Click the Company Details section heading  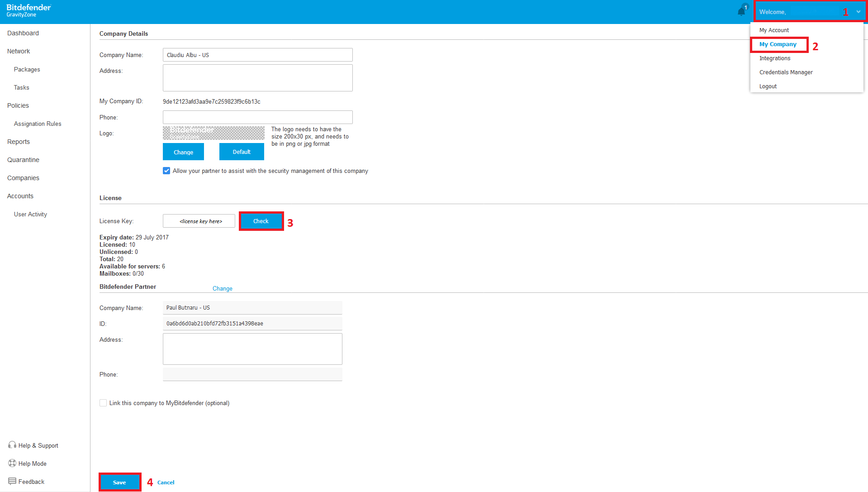123,33
